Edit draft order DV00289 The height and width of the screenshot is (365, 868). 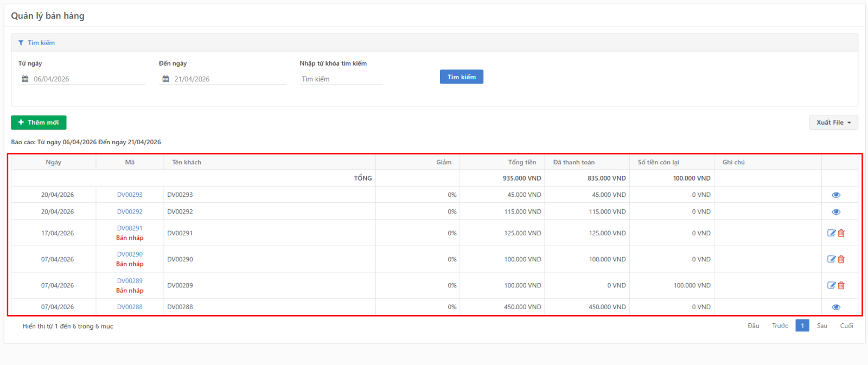[x=831, y=285]
